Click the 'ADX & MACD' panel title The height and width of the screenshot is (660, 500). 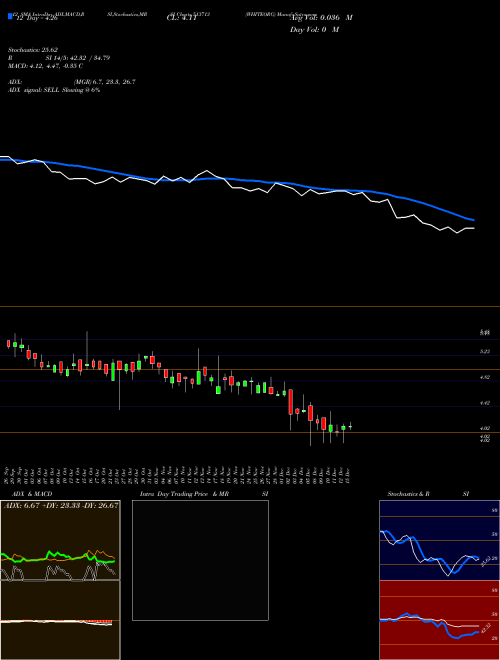point(32,494)
